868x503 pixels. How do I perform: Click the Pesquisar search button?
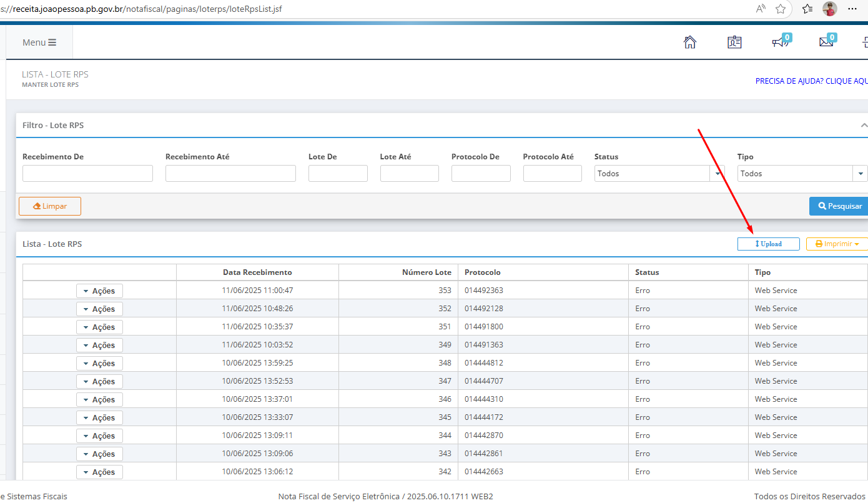[x=839, y=206]
